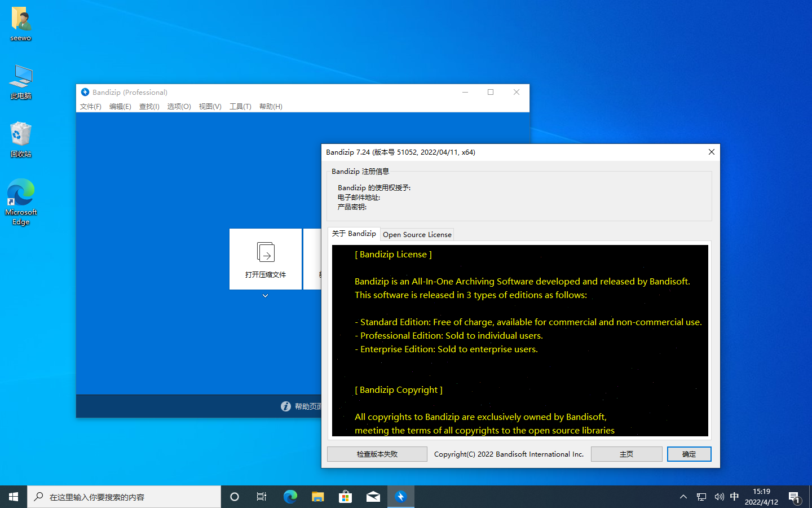Click the 电子邮件地址 label
The height and width of the screenshot is (508, 812).
coord(359,198)
